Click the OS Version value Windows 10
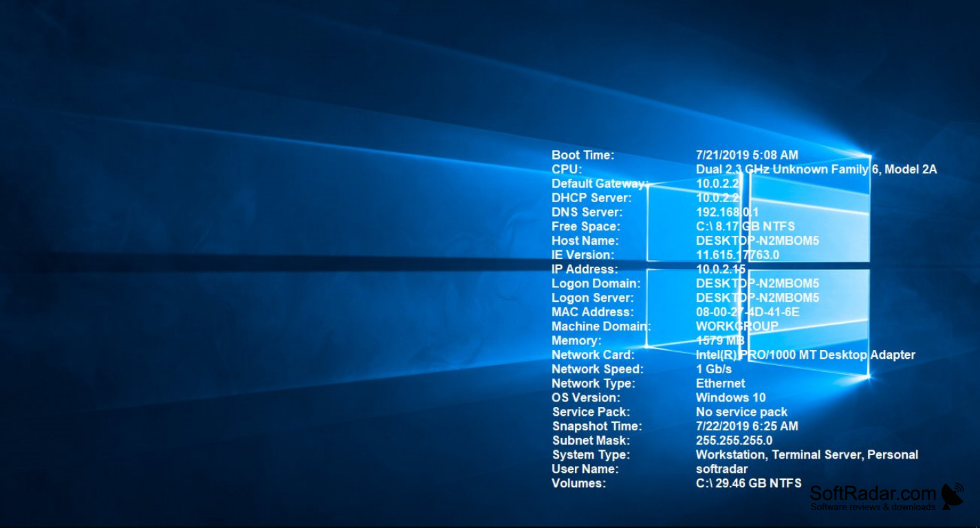980x528 pixels. (x=730, y=397)
